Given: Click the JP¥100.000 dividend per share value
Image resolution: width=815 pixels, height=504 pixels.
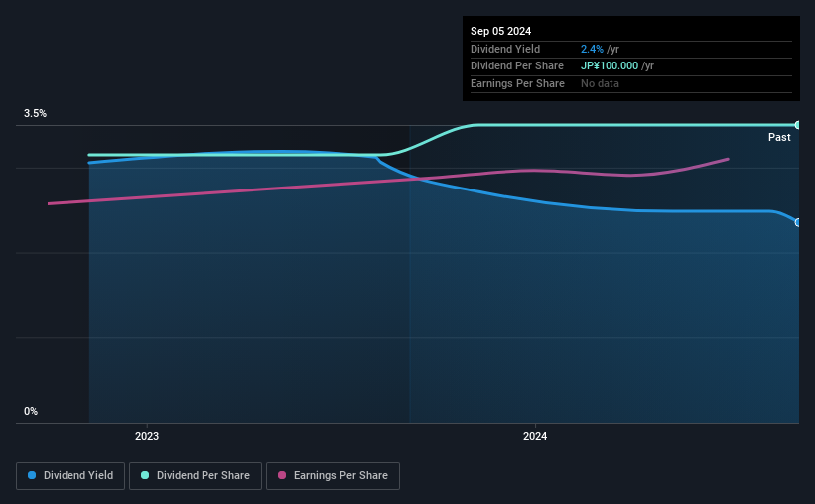Looking at the screenshot, I should tap(610, 66).
